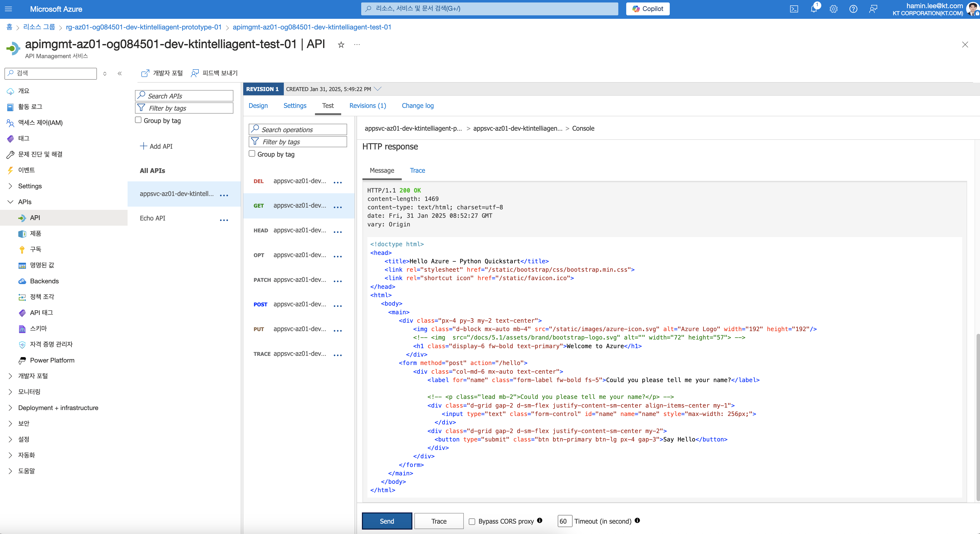Open 액세스 제어(IAM) page
Image resolution: width=980 pixels, height=534 pixels.
(40, 122)
